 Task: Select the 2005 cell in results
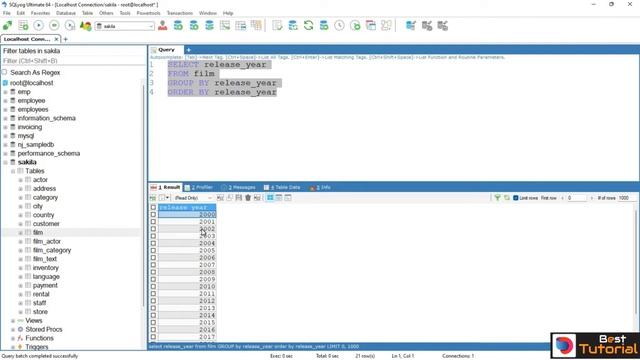pyautogui.click(x=187, y=251)
